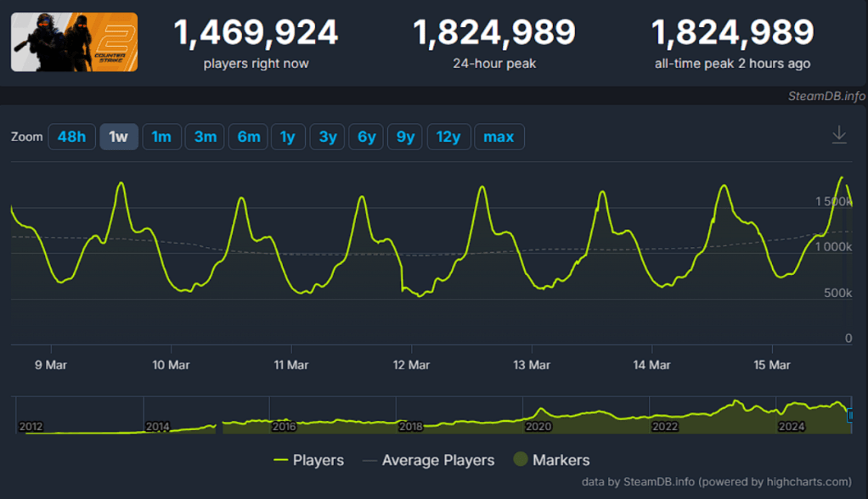Click the 1,824,989 all-time peak value
The height and width of the screenshot is (499, 868).
coord(732,33)
